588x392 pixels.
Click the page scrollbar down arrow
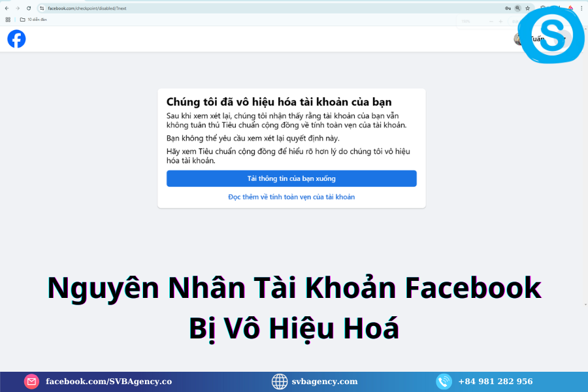coord(586,304)
